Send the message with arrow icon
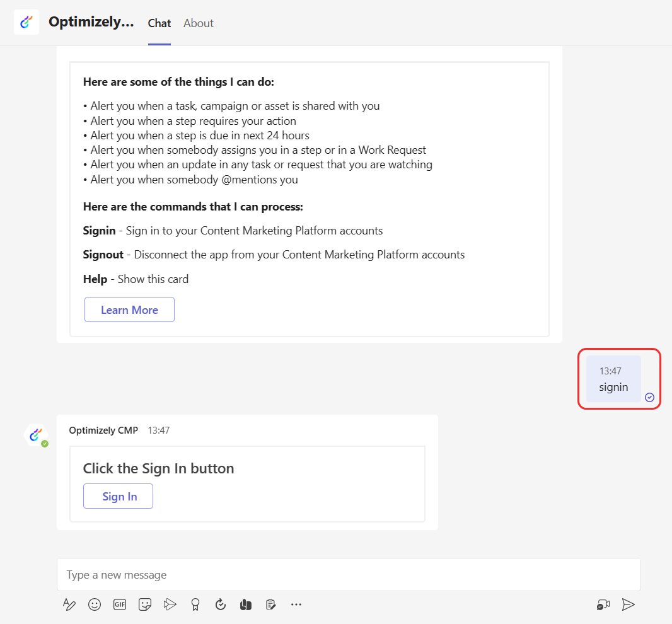The image size is (672, 624). pyautogui.click(x=629, y=604)
